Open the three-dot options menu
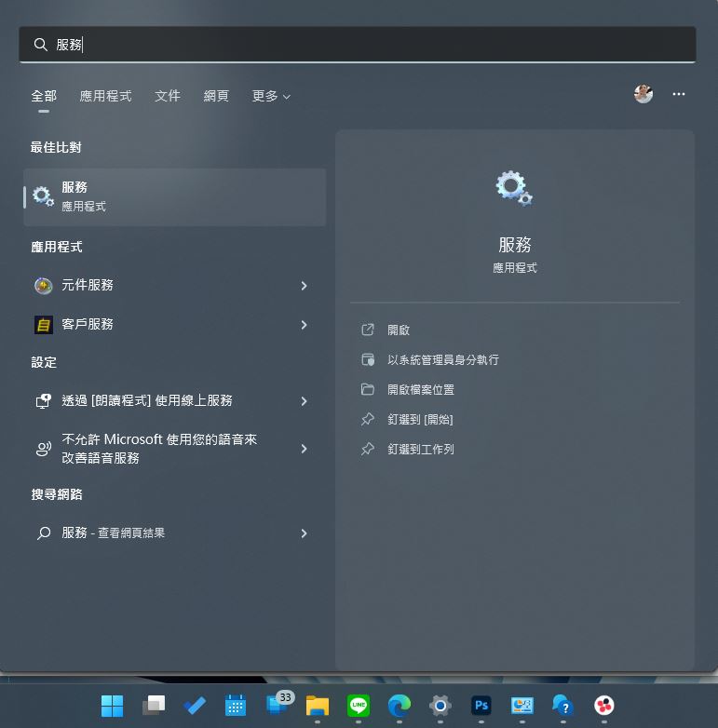718x728 pixels. 679,94
